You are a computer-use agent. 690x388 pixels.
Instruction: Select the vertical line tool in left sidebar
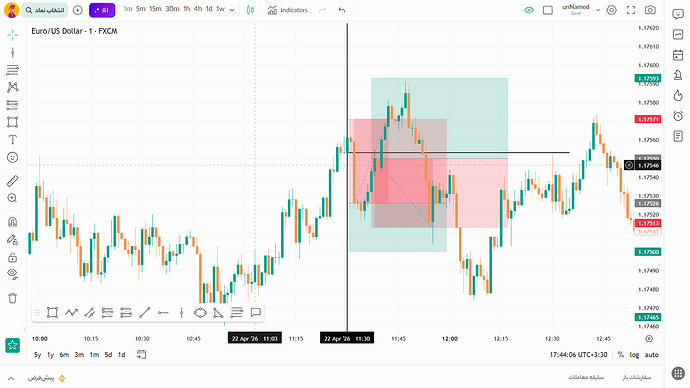pos(12,53)
